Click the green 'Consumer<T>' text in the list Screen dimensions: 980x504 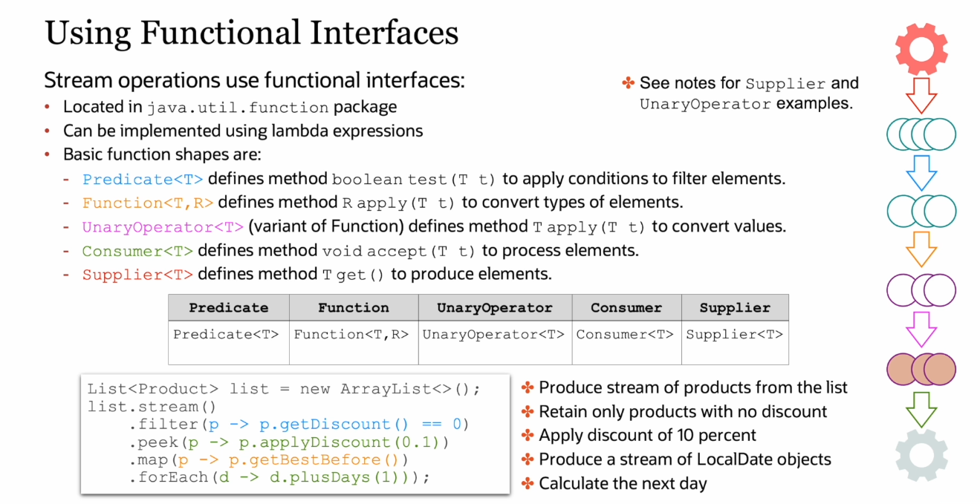137,251
